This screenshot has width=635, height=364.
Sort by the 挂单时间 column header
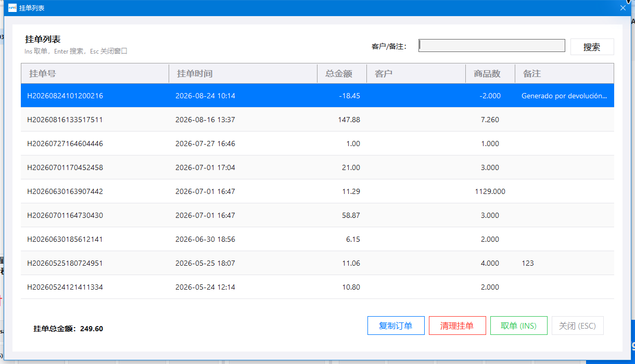pyautogui.click(x=243, y=73)
